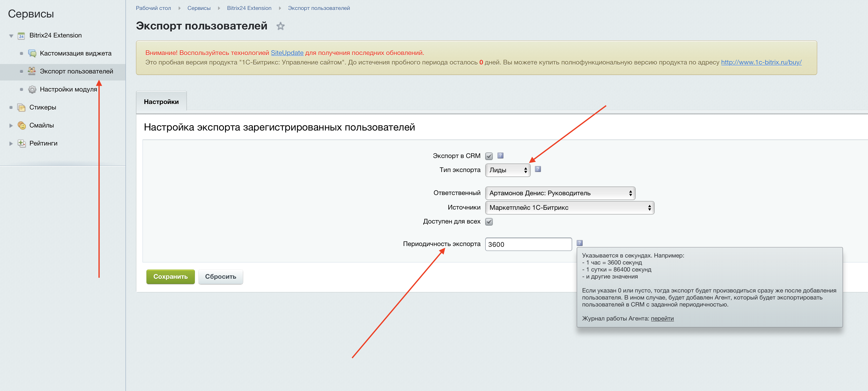Screen dimensions: 868x391
Task: Collapse the Bitrix24 Extension tree node
Action: (11, 36)
